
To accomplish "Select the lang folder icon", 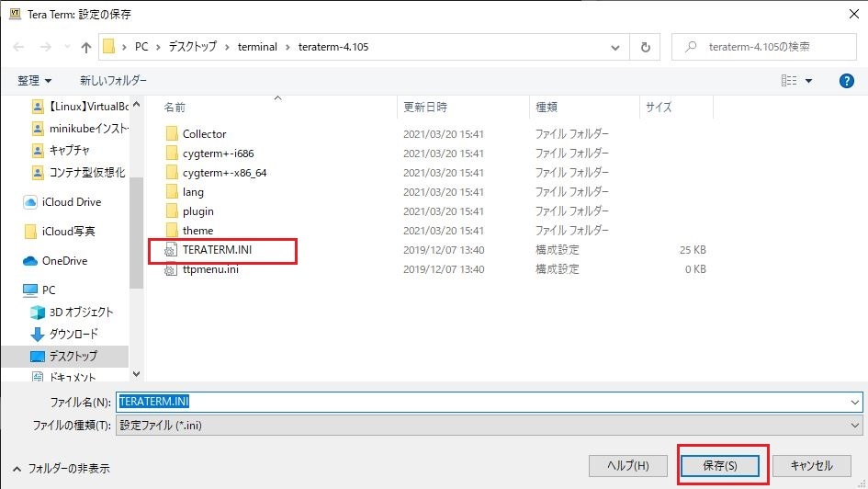I will [x=172, y=191].
